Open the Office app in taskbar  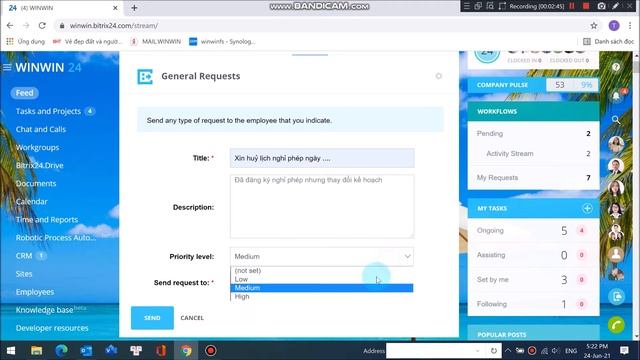pyautogui.click(x=161, y=351)
